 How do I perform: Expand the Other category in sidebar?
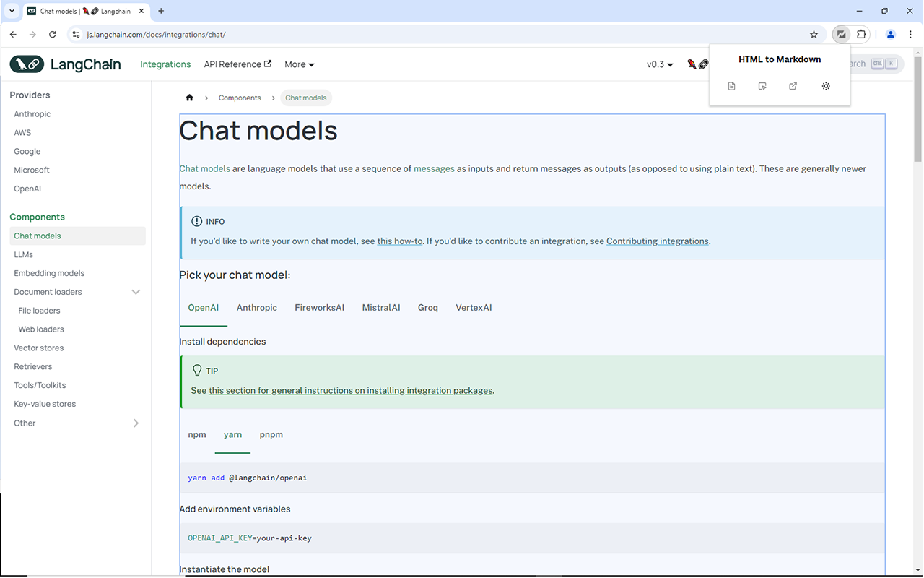(x=136, y=423)
